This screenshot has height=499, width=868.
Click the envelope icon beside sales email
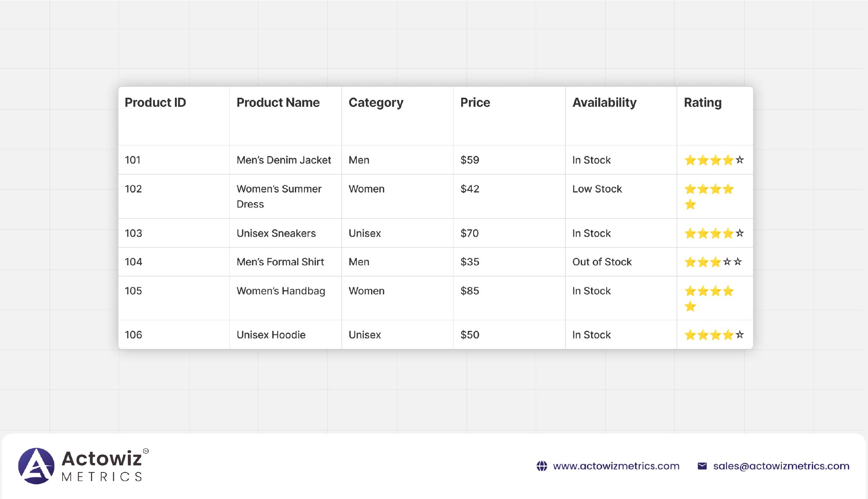pos(702,466)
